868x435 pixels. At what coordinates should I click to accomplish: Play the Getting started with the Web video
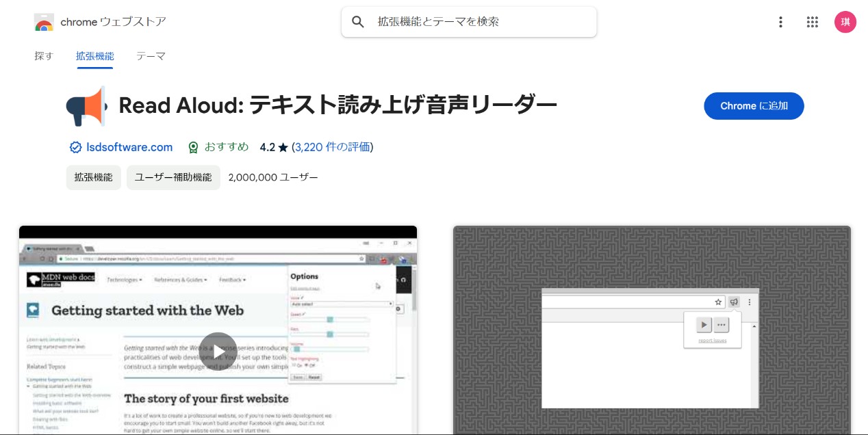pos(218,352)
